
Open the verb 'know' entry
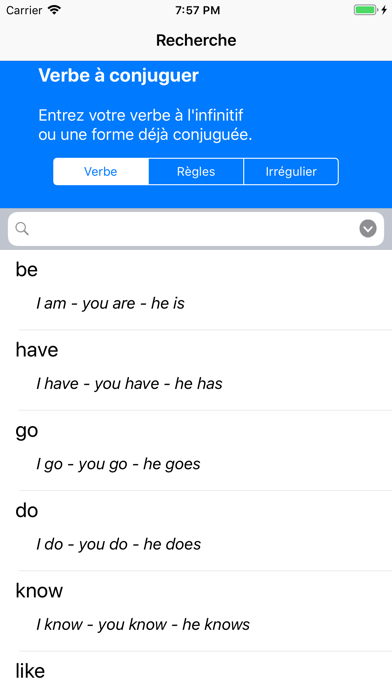196,611
